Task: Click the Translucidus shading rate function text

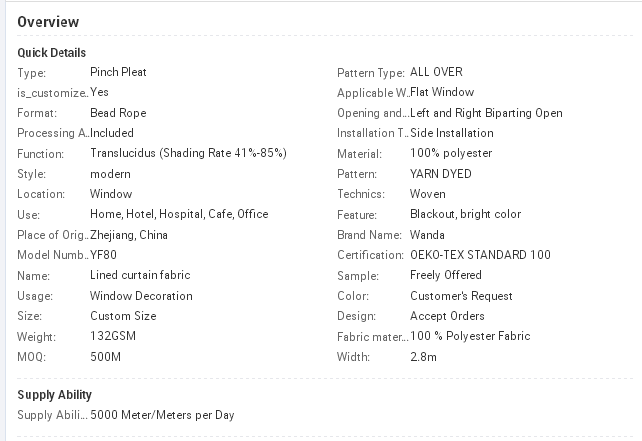Action: (x=188, y=153)
